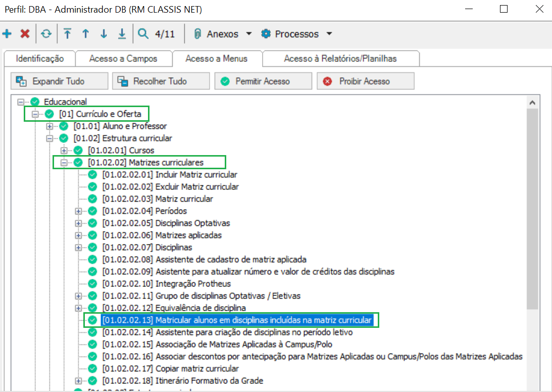
Task: Toggle the access check for Excluir Matriz curricular
Action: click(x=92, y=187)
